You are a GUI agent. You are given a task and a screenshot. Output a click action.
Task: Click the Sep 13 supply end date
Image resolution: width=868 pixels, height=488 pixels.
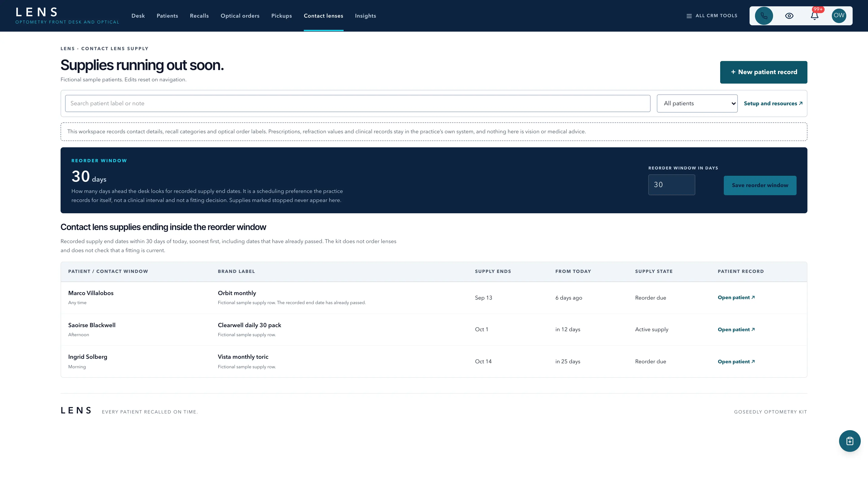click(484, 298)
